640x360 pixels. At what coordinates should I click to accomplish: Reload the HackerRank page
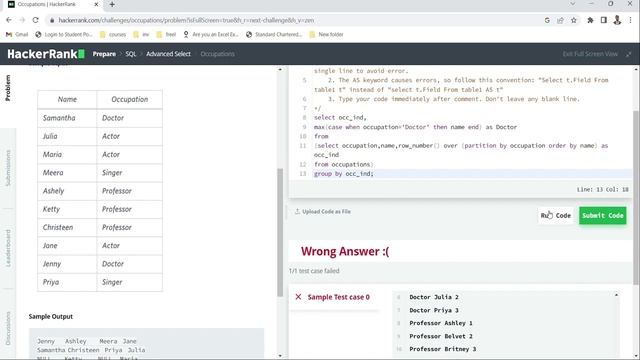(x=36, y=20)
